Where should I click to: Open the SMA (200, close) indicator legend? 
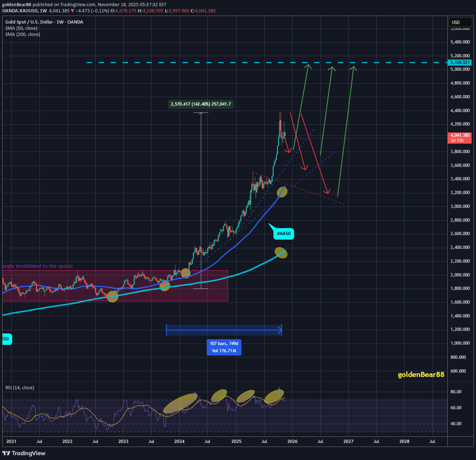point(22,34)
